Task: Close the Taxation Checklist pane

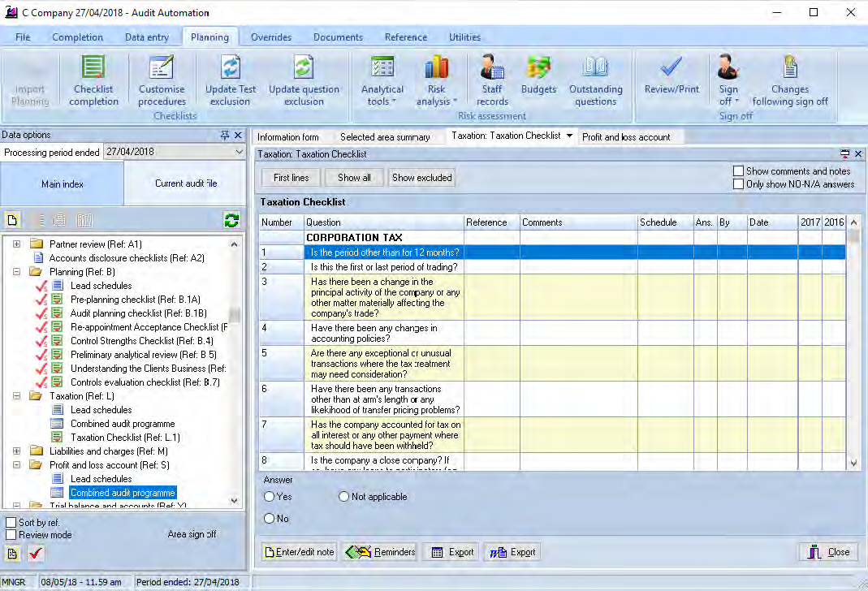Action: (x=858, y=153)
